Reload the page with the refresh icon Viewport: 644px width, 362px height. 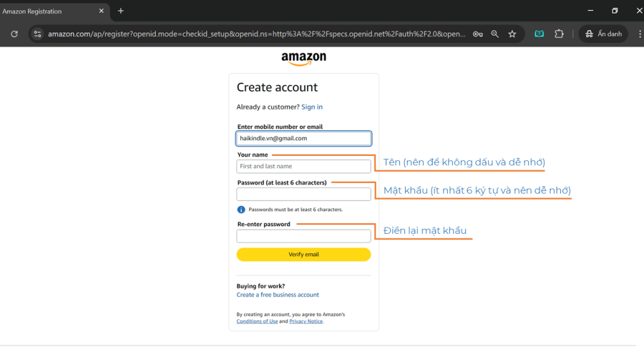pyautogui.click(x=14, y=34)
